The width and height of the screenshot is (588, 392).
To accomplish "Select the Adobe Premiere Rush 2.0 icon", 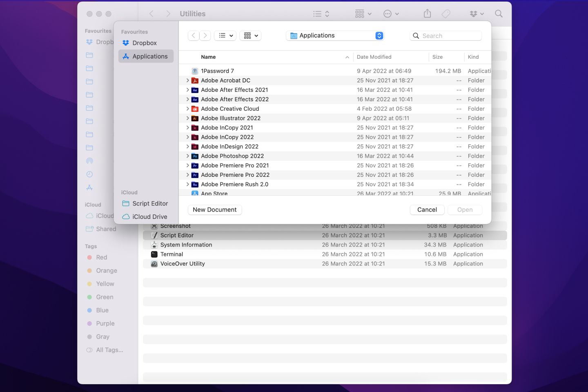I will pos(195,184).
